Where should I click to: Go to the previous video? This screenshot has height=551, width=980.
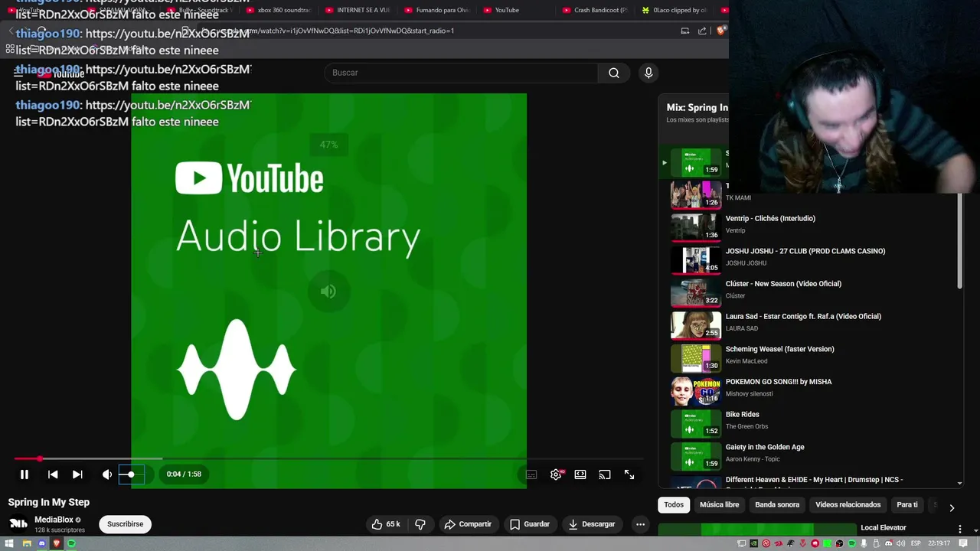tap(53, 474)
